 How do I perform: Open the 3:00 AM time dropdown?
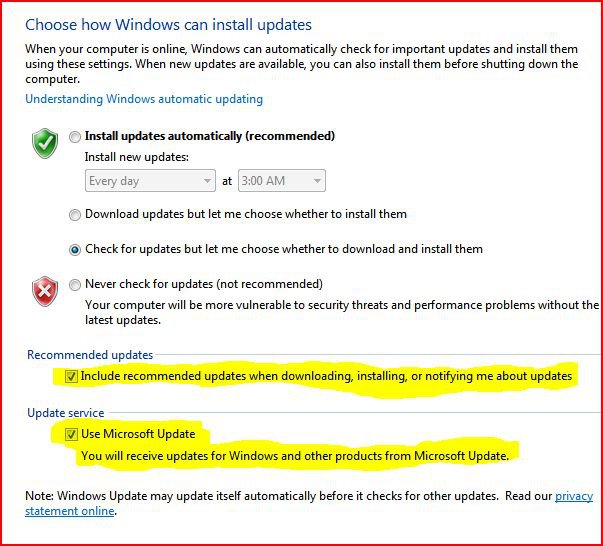click(x=282, y=180)
